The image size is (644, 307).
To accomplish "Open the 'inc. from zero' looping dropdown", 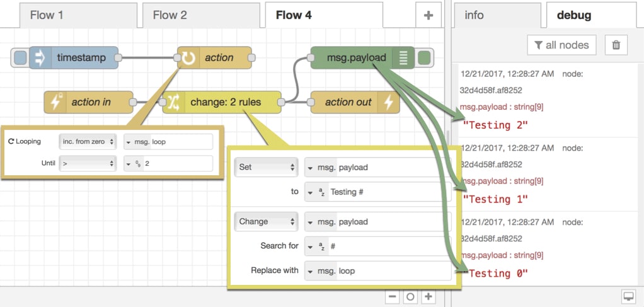I will (88, 141).
